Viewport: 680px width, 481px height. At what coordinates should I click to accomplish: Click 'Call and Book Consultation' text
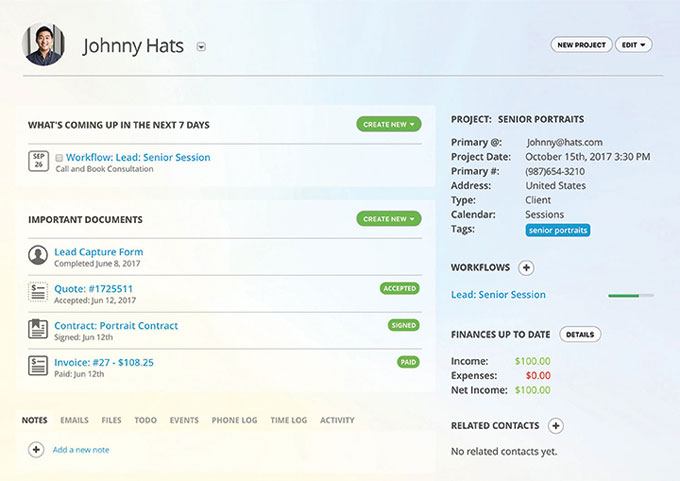pos(104,169)
